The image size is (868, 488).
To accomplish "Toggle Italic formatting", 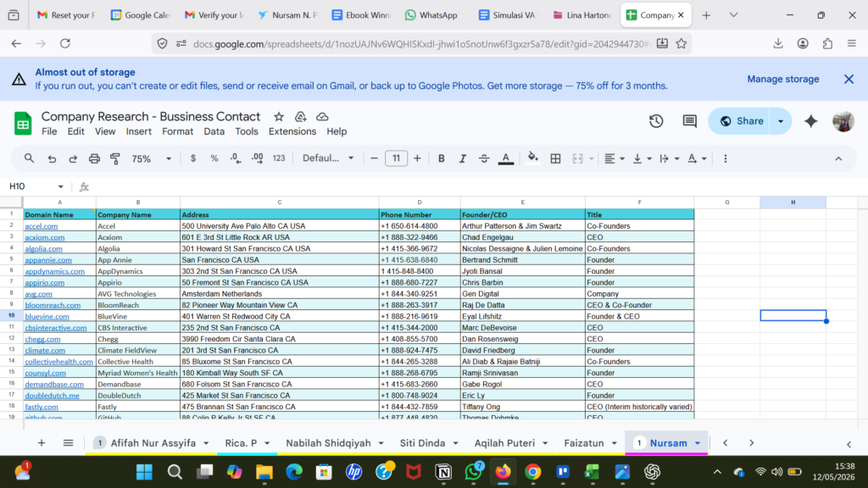I will tap(462, 158).
